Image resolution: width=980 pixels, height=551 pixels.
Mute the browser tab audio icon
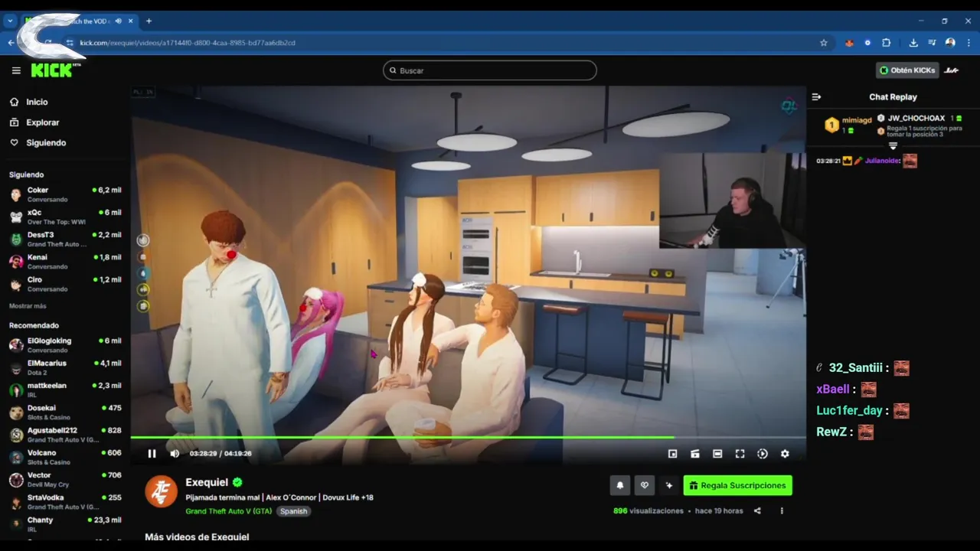[118, 21]
